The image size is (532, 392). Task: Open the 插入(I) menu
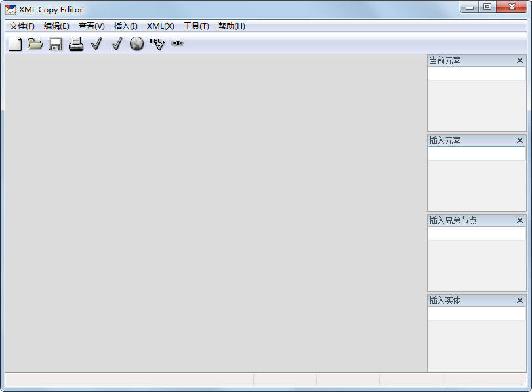(125, 26)
